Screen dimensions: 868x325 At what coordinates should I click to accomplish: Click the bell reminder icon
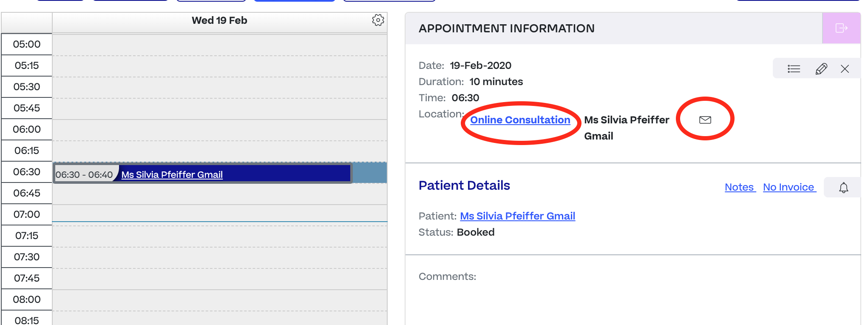(844, 188)
